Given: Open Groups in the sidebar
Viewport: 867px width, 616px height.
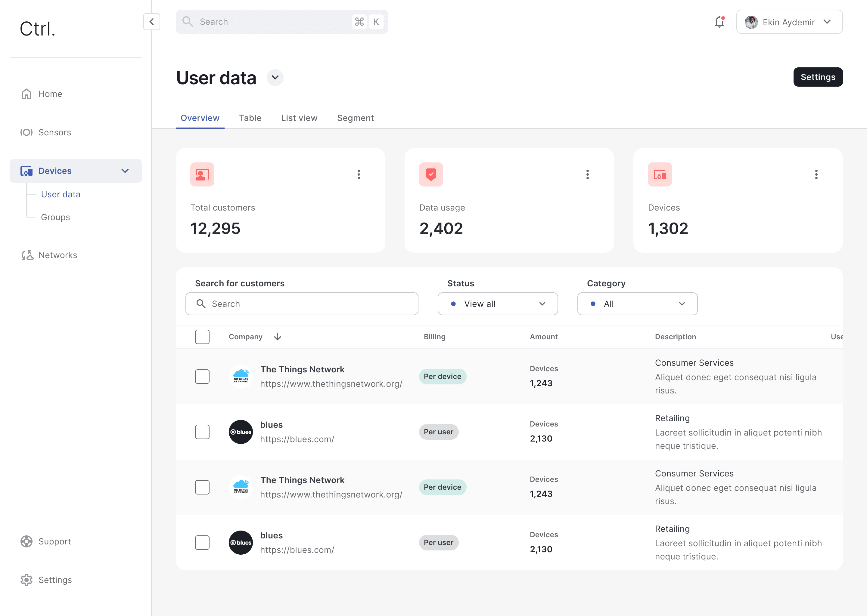Looking at the screenshot, I should pyautogui.click(x=55, y=217).
